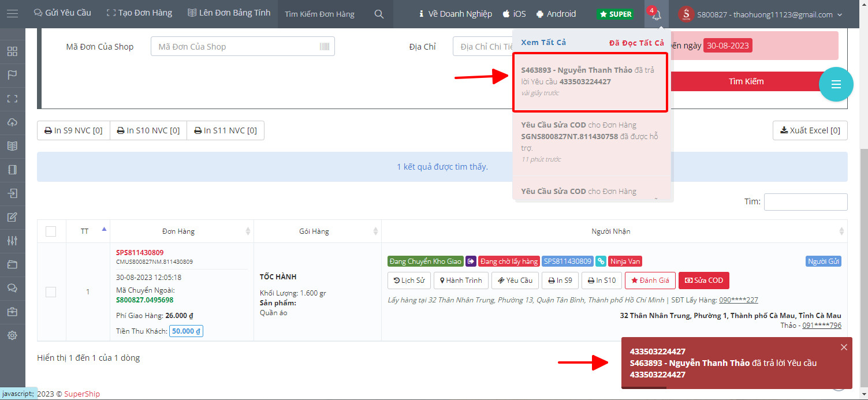This screenshot has width=868, height=400.
Task: Tick the select-all checkbox in the table header
Action: [51, 231]
